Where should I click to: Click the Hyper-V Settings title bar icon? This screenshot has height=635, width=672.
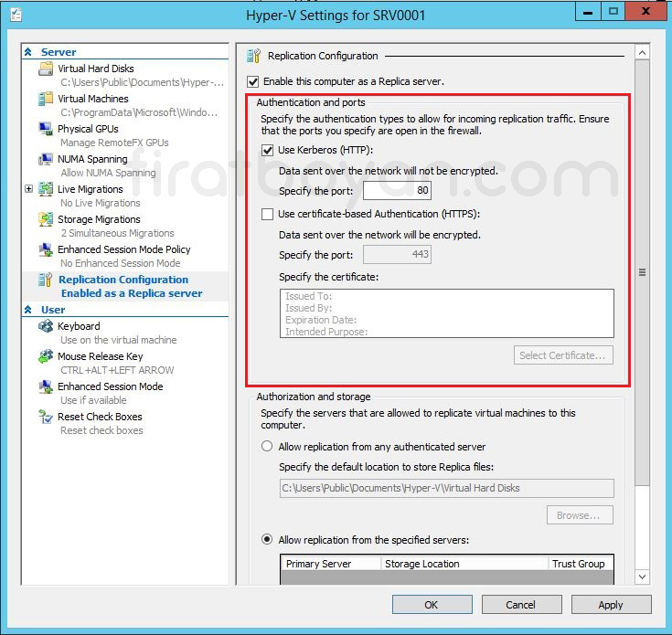click(16, 15)
